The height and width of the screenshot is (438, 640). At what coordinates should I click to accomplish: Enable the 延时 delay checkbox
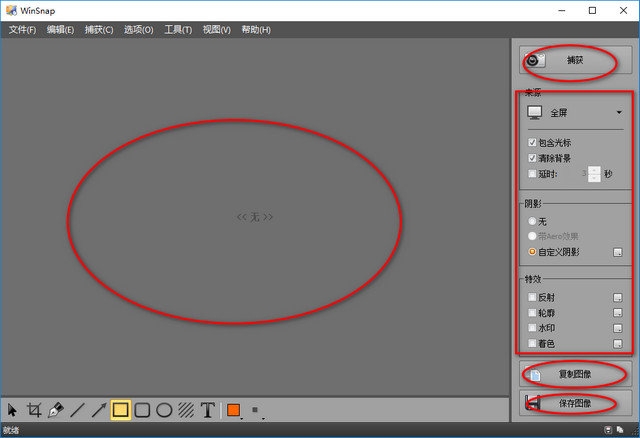(532, 174)
